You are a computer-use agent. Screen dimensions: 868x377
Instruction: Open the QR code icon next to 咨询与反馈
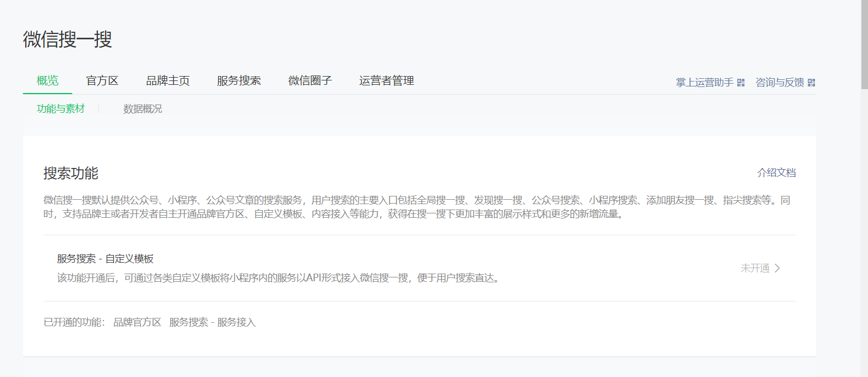click(x=811, y=83)
